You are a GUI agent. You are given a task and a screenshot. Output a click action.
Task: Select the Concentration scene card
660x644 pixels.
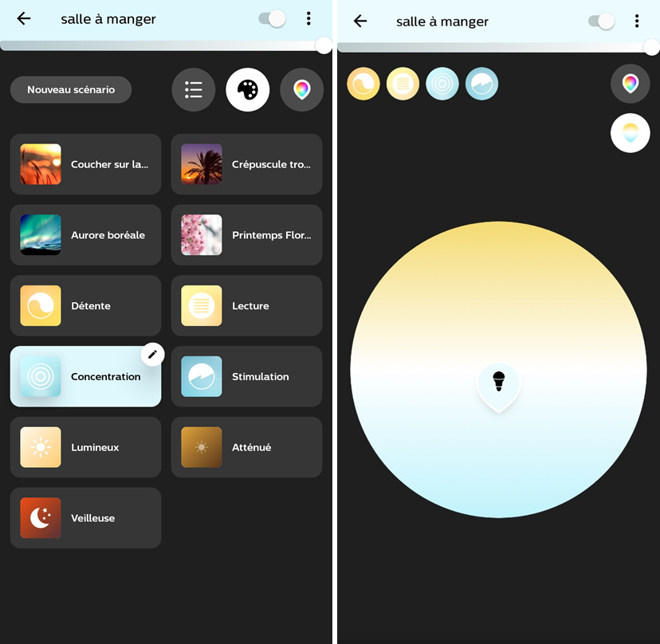click(x=85, y=376)
